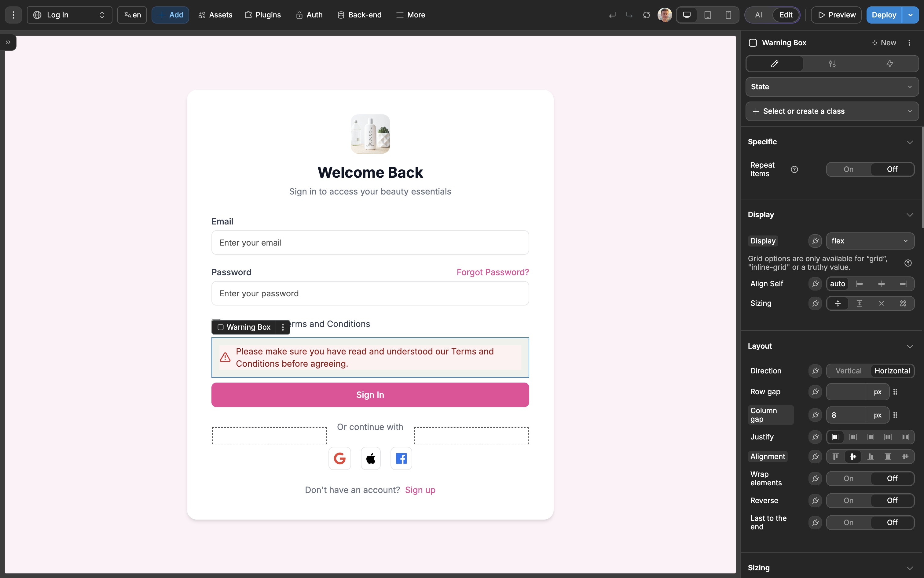Set Direction to Horizontal
Screen dimensions: 924x578
coord(892,371)
